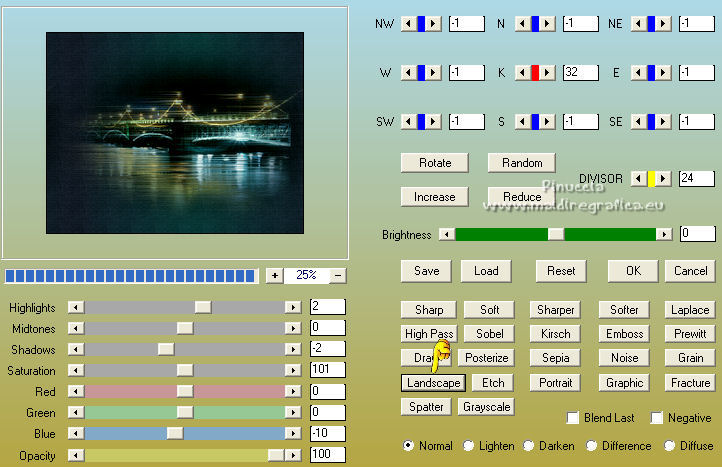Select the Normal blend mode
This screenshot has height=467, width=722.
tap(408, 446)
